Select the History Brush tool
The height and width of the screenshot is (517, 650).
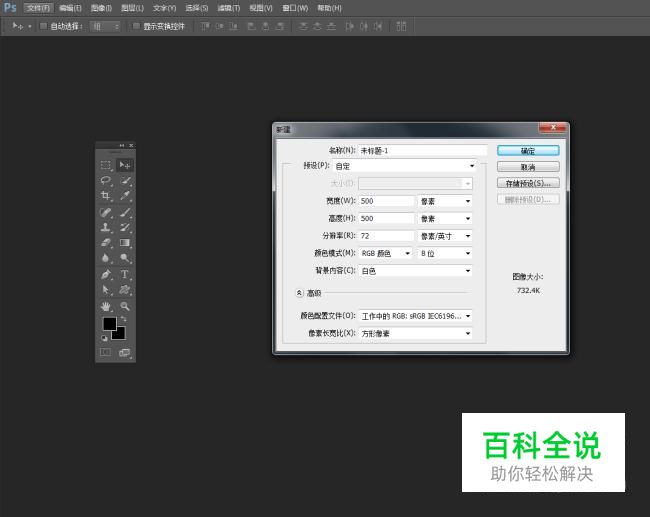(125, 227)
